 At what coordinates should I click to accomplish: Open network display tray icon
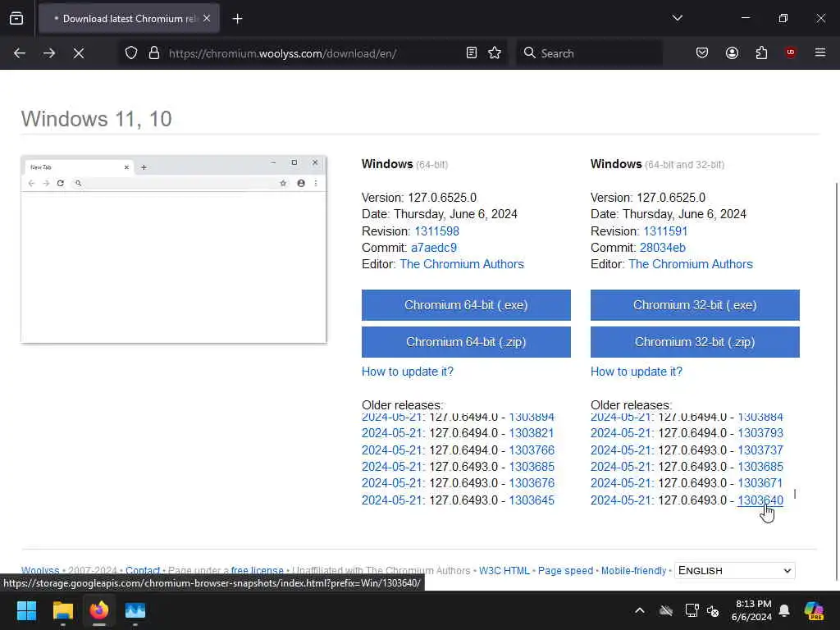tap(692, 610)
